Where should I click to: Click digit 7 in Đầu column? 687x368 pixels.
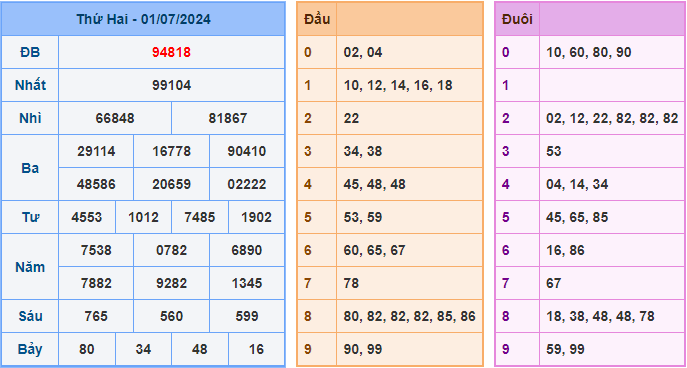(x=308, y=283)
